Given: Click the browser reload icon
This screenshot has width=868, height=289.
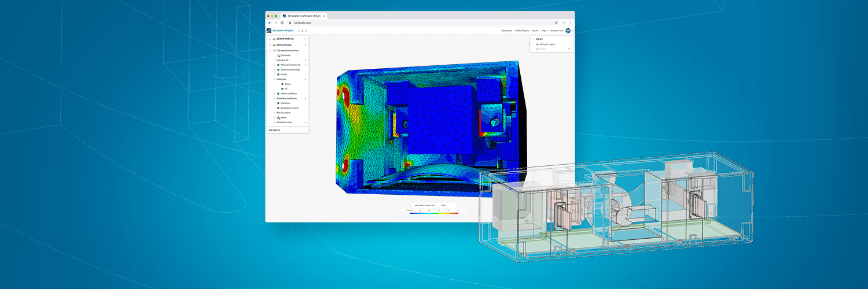Looking at the screenshot, I should 282,23.
